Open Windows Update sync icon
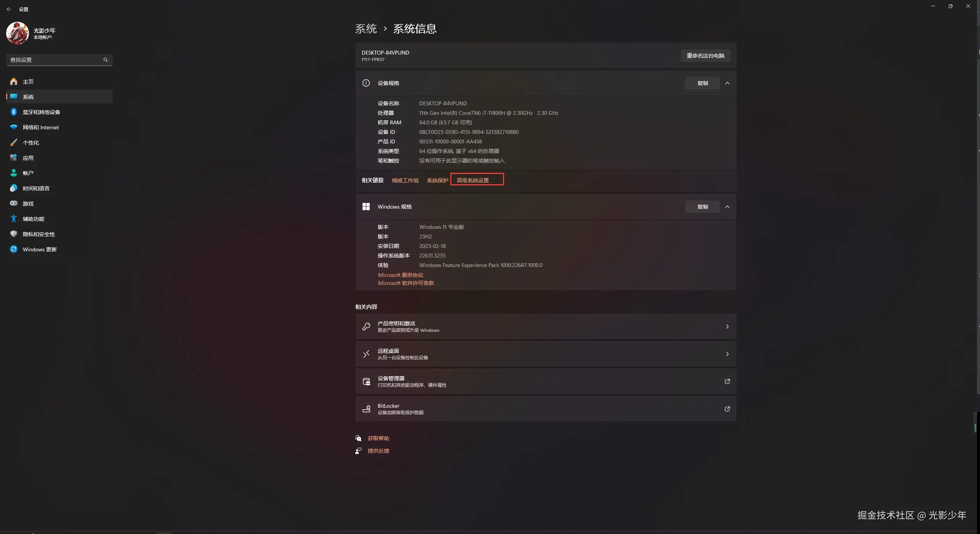Viewport: 980px width, 534px height. tap(14, 249)
